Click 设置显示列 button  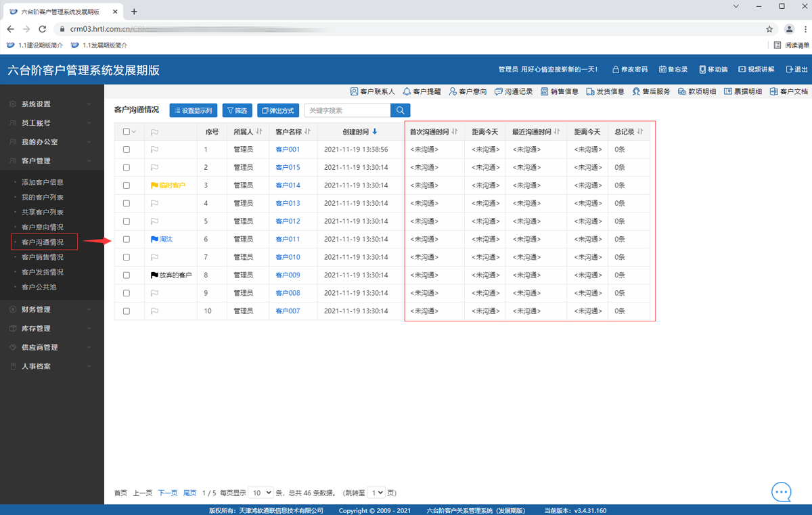193,110
